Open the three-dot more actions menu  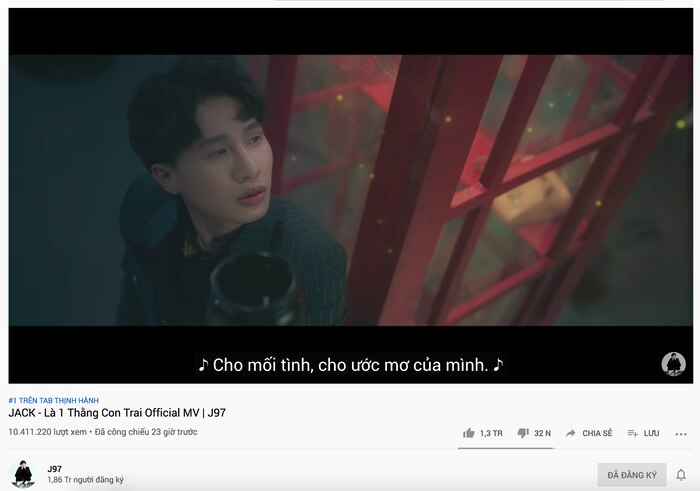point(681,434)
